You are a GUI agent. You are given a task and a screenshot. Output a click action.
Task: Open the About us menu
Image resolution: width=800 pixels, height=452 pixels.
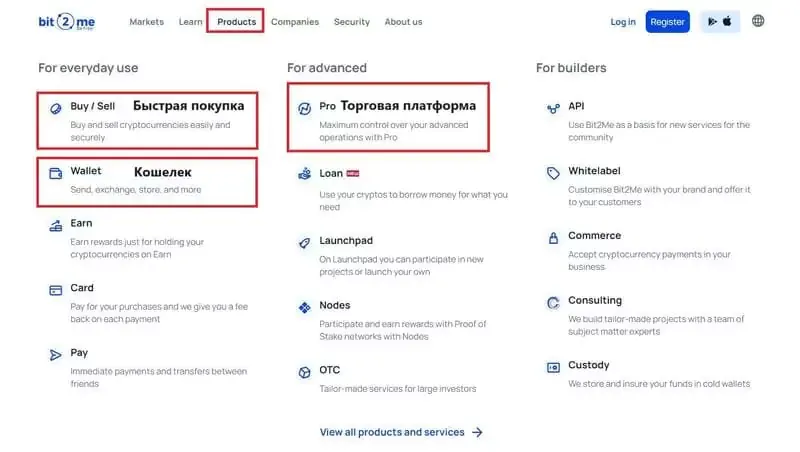(403, 22)
